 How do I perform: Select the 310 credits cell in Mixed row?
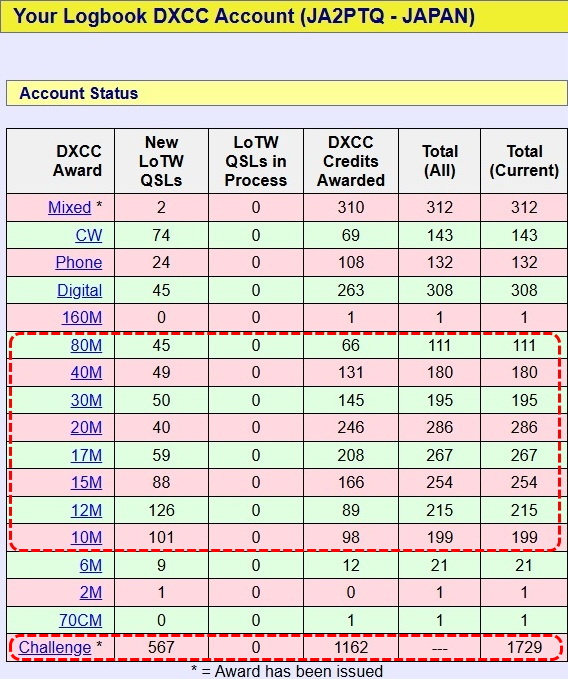pyautogui.click(x=351, y=207)
